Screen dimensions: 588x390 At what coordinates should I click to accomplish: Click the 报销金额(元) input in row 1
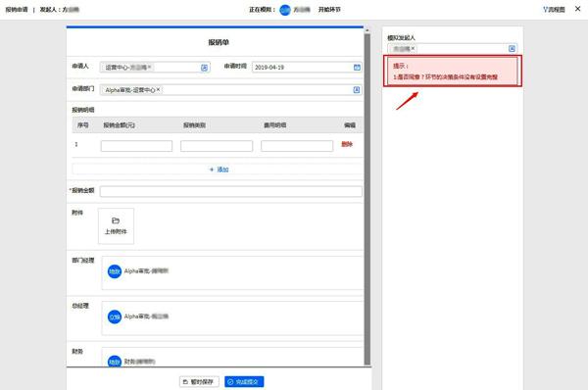pyautogui.click(x=136, y=146)
